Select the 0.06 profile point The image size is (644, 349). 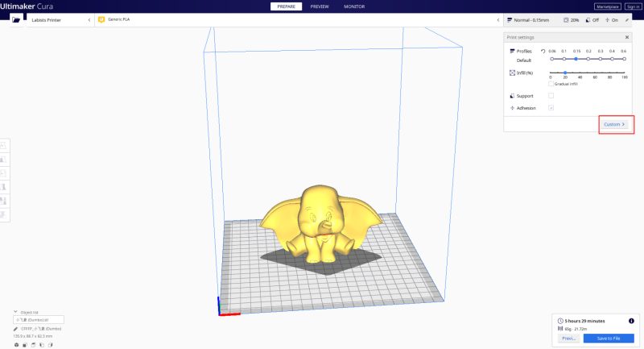(552, 59)
